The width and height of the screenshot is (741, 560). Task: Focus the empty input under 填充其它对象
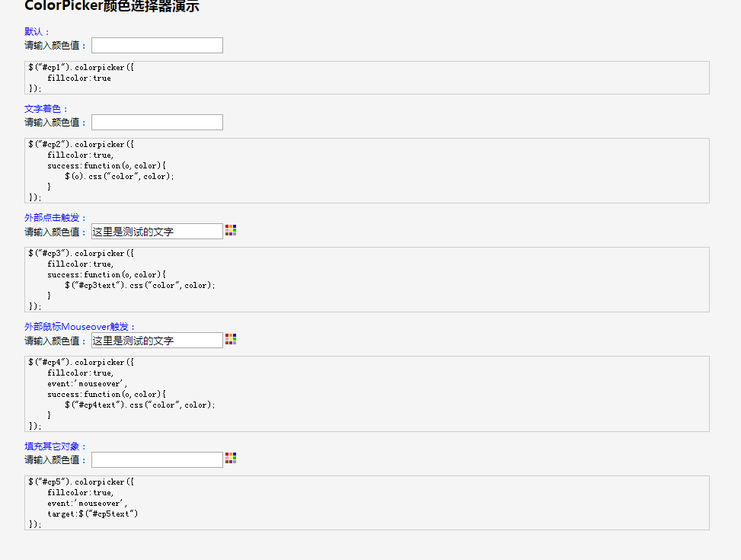pos(157,459)
